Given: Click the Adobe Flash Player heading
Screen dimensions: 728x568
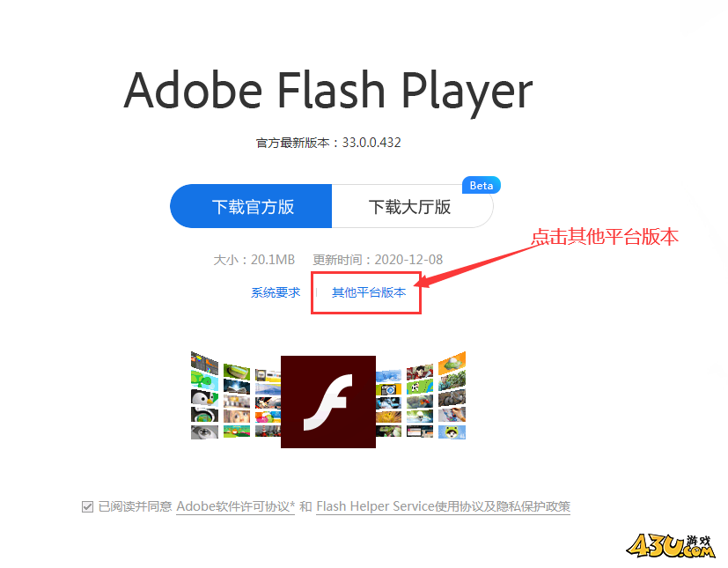Looking at the screenshot, I should 328,91.
